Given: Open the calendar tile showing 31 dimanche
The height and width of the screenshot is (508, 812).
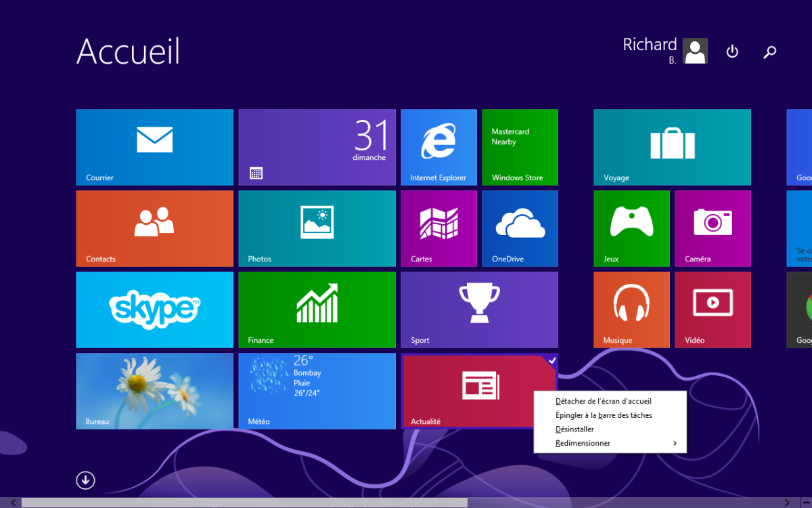Looking at the screenshot, I should (x=317, y=147).
